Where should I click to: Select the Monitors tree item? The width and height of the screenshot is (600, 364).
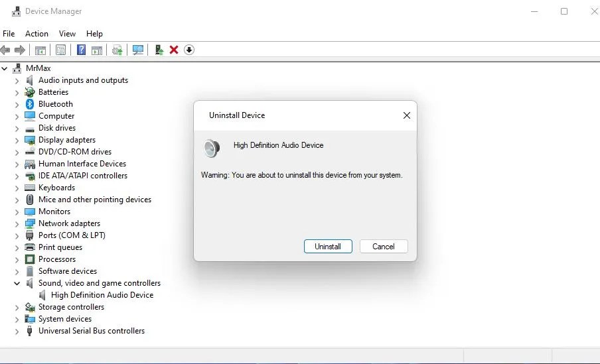[x=54, y=212]
